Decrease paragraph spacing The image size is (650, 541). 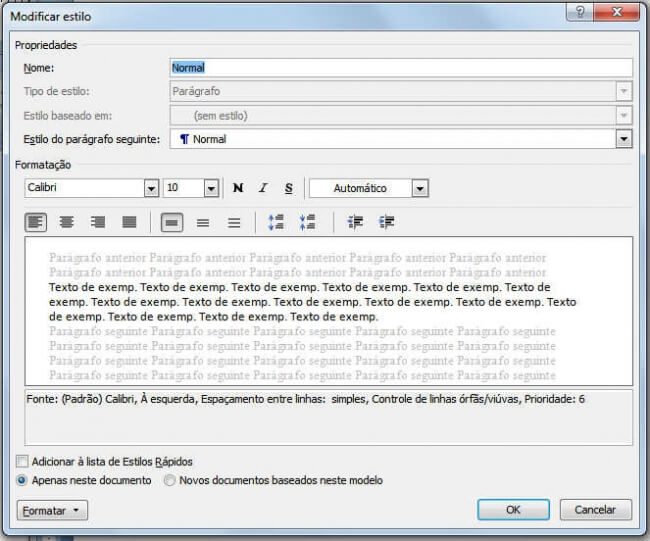point(307,223)
